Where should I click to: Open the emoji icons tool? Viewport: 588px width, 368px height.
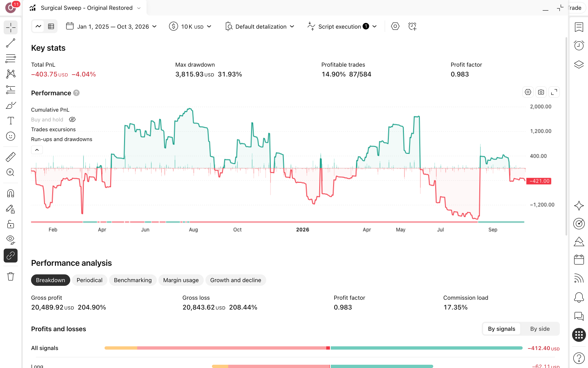click(x=11, y=136)
